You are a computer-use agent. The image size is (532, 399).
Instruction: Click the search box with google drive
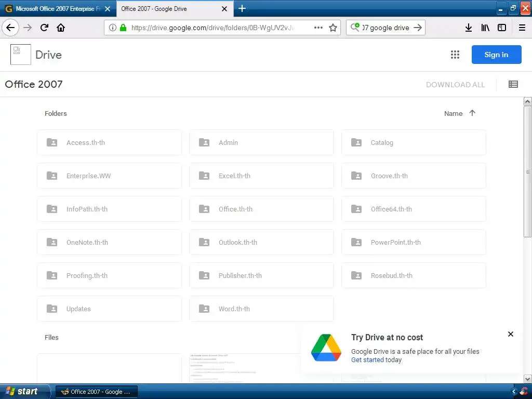point(385,28)
